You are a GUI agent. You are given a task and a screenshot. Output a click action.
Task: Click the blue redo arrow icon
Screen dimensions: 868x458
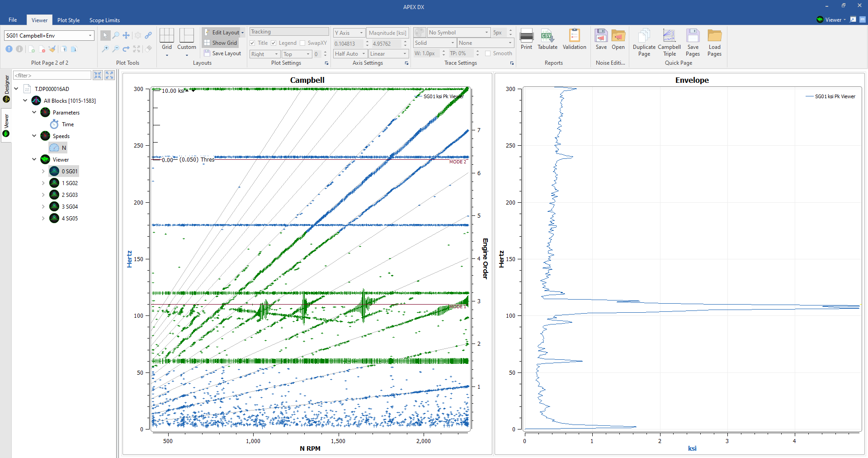(x=126, y=49)
